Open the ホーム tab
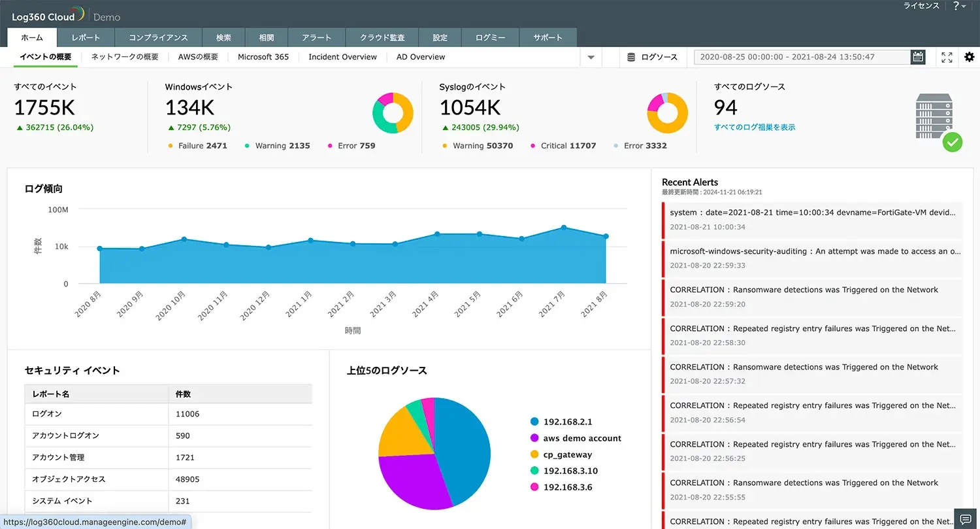 (x=32, y=37)
